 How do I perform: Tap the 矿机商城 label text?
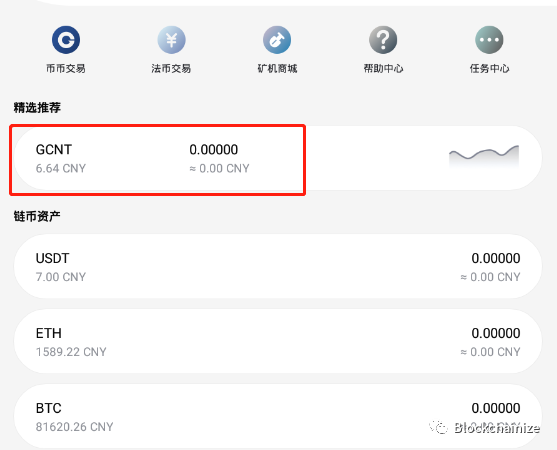(277, 68)
